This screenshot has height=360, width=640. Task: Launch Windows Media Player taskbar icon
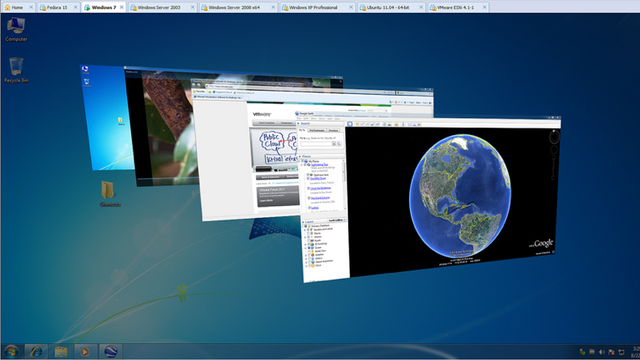[x=85, y=351]
